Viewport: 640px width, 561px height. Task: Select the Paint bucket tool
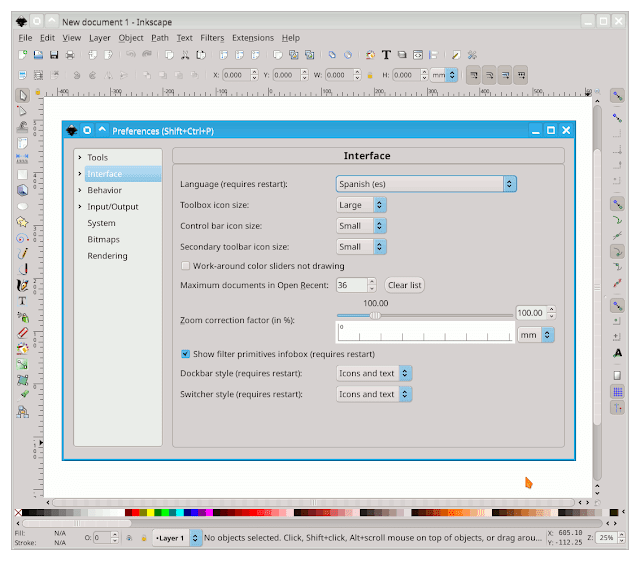(x=22, y=349)
